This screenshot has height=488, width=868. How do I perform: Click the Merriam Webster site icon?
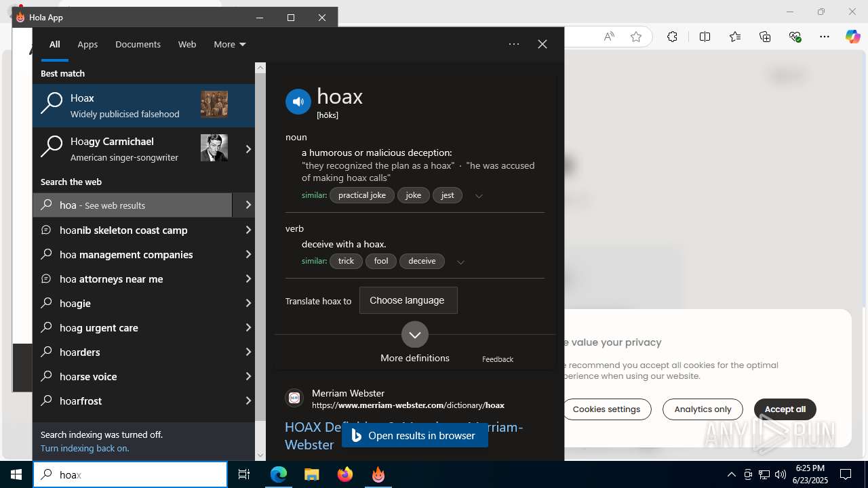coord(294,398)
